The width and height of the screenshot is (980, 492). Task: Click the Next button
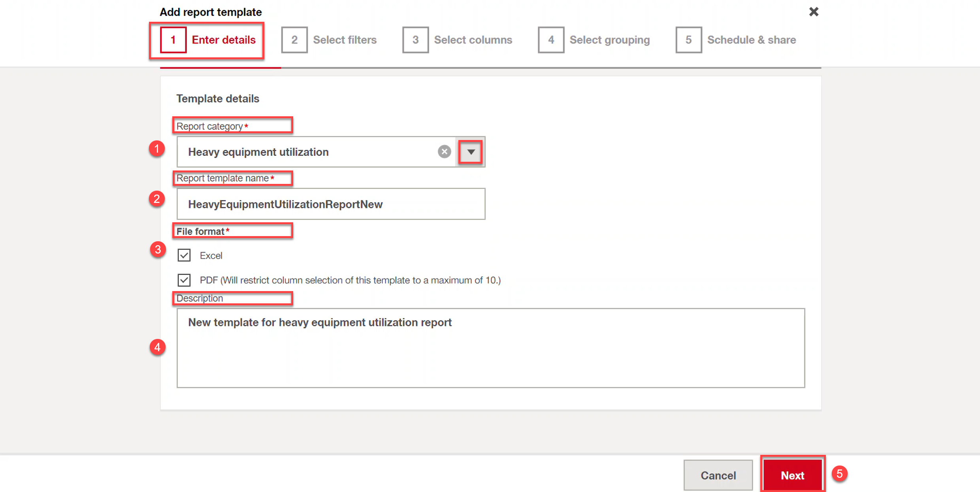coord(793,475)
